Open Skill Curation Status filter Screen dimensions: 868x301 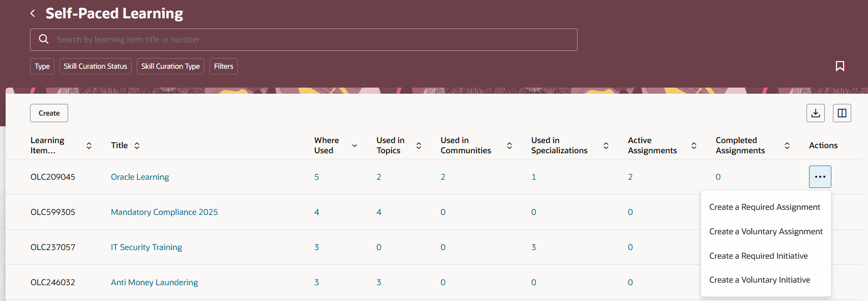(96, 66)
